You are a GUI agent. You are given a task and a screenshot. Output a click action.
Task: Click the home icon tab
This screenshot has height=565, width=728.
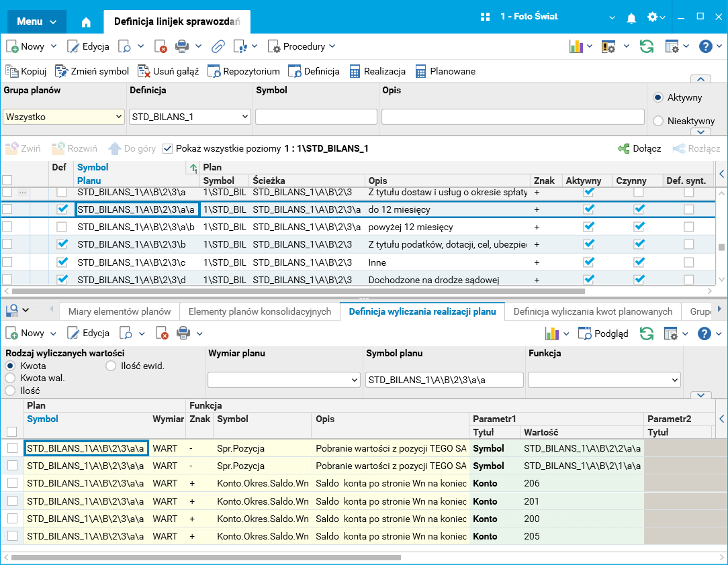86,22
